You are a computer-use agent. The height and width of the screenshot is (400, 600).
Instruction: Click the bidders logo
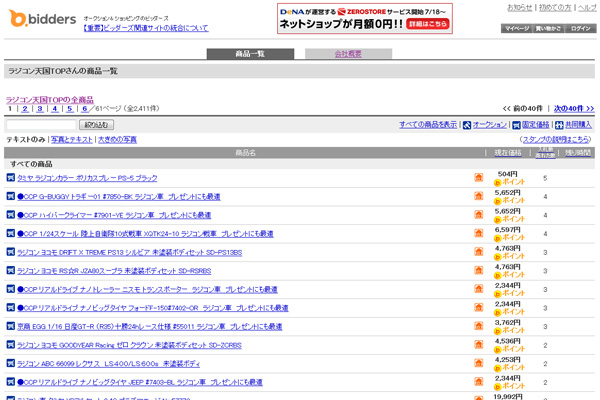point(39,18)
